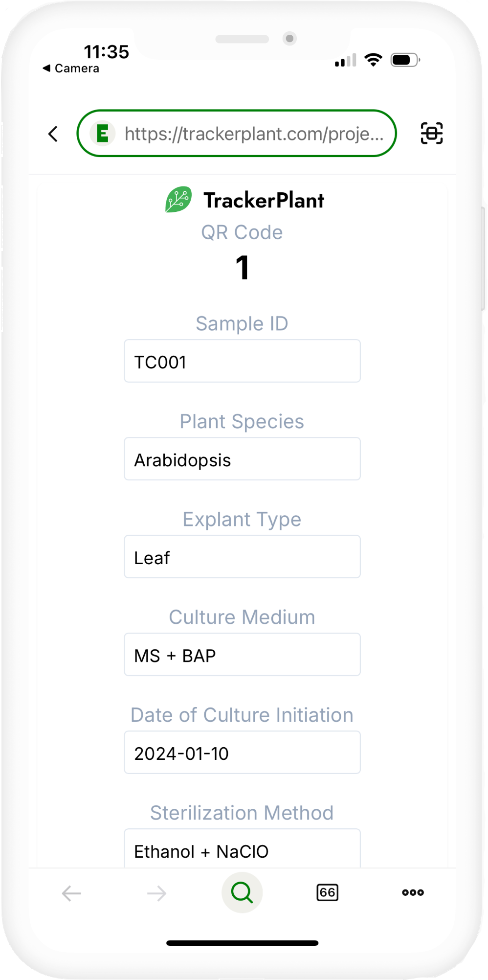The width and height of the screenshot is (488, 980).
Task: Open the tabs counter showing 66
Action: coord(327,892)
